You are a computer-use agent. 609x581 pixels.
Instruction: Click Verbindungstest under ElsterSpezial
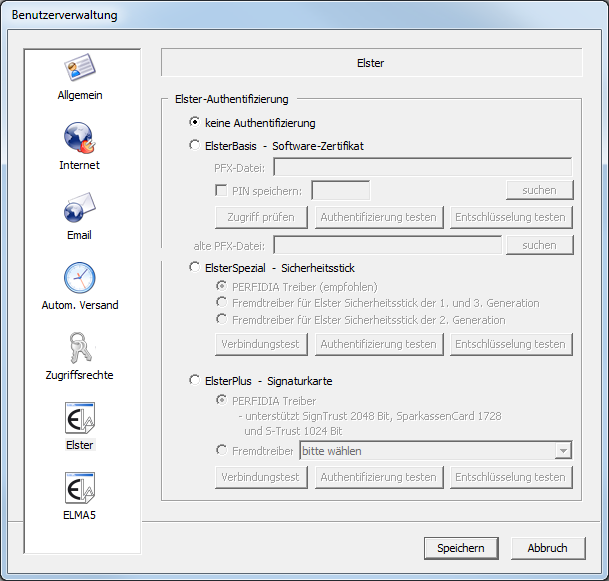tap(261, 344)
